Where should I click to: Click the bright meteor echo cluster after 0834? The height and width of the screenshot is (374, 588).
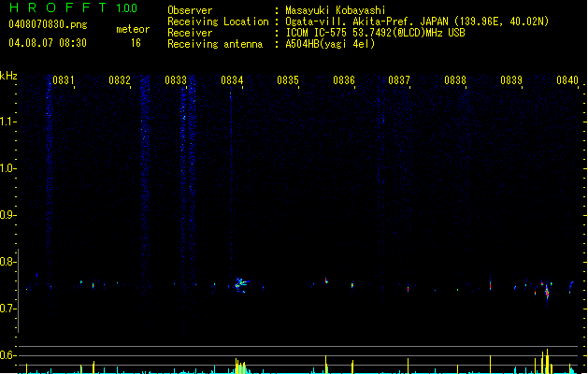pyautogui.click(x=241, y=284)
